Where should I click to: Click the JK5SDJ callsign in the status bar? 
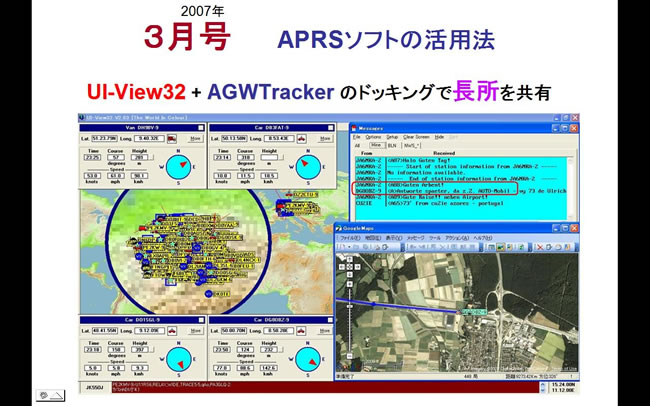[94, 388]
